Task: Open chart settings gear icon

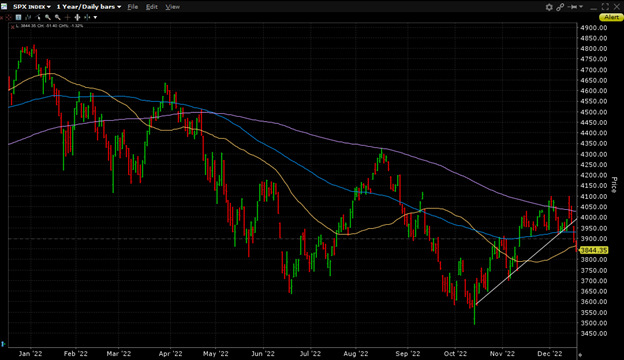Action: 549,7
